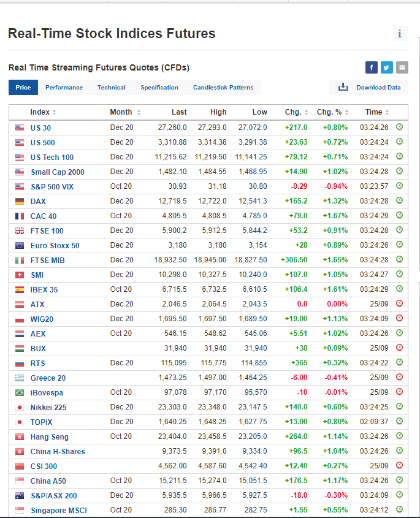Open the Nikkei 225 index link
Screen dimensions: 420x518
click(x=48, y=407)
